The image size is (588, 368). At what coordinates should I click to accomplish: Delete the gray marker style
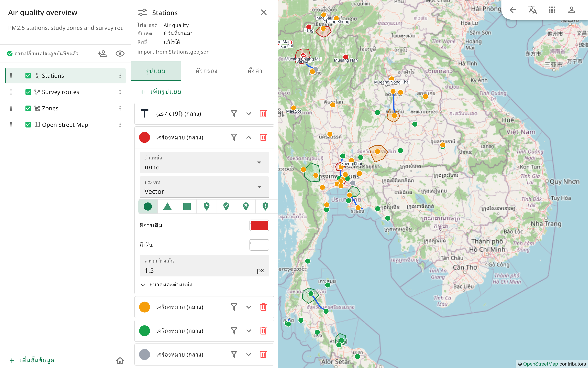click(263, 355)
